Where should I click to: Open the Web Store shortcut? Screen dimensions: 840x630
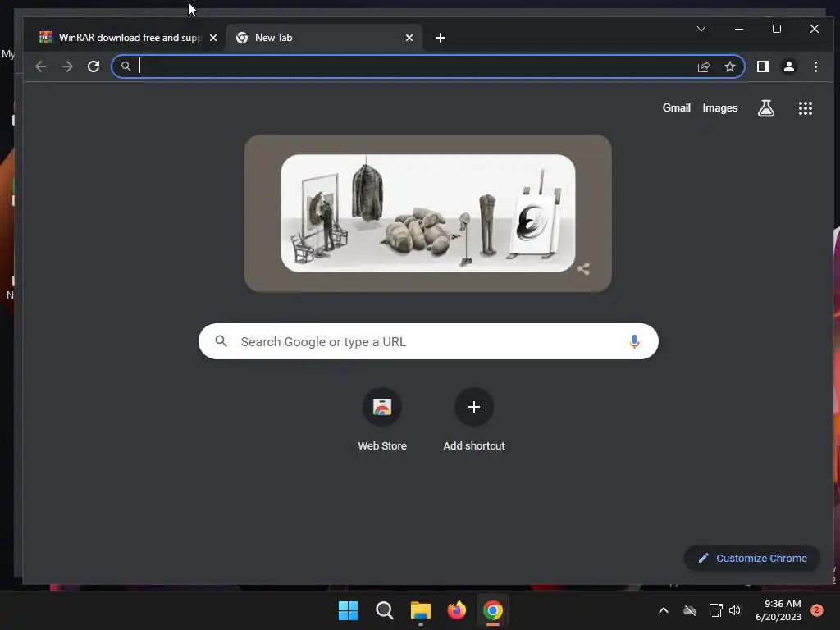tap(382, 420)
